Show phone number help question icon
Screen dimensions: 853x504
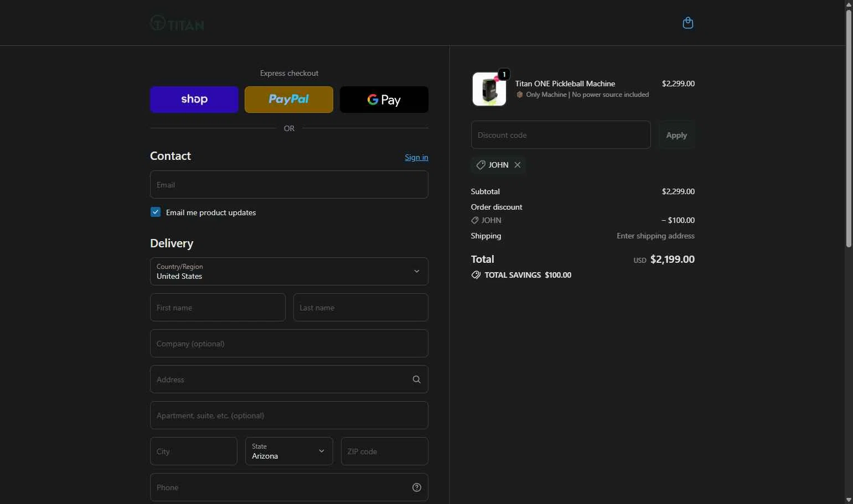tap(417, 487)
